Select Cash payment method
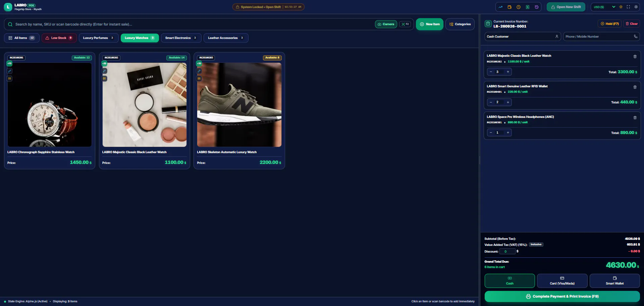This screenshot has width=644, height=306. pyautogui.click(x=510, y=281)
